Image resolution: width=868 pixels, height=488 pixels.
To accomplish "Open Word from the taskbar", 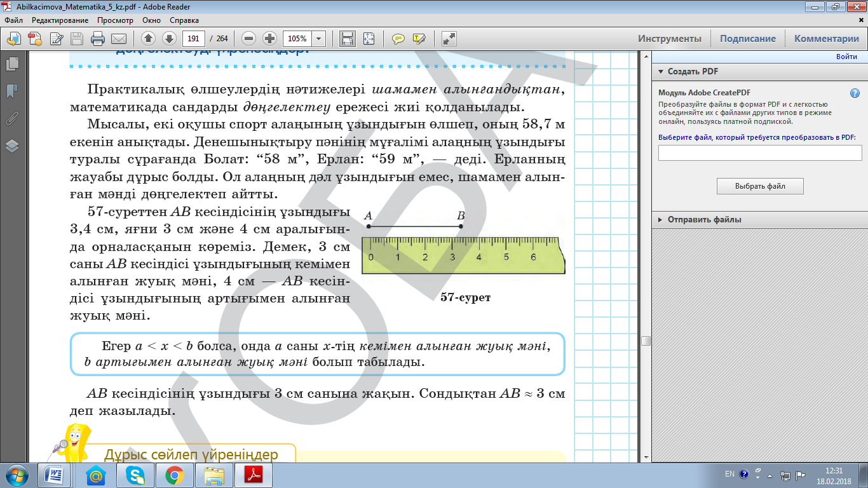I will [x=53, y=475].
